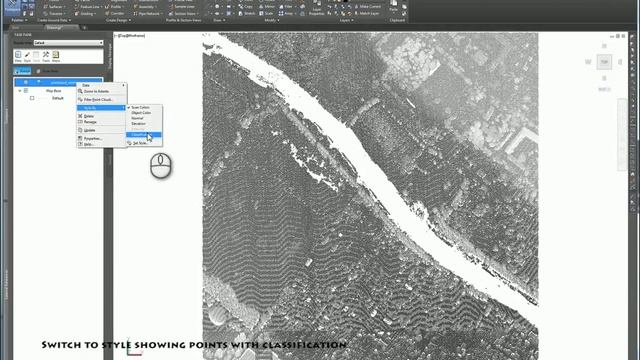640x360 pixels.
Task: Click the Corridor tool in Create Design
Action: (x=115, y=13)
